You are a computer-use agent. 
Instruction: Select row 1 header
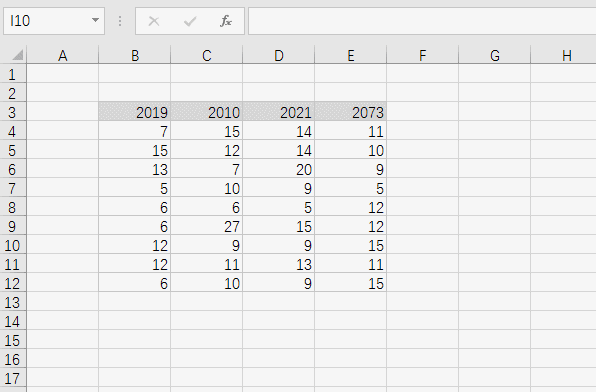[x=13, y=74]
